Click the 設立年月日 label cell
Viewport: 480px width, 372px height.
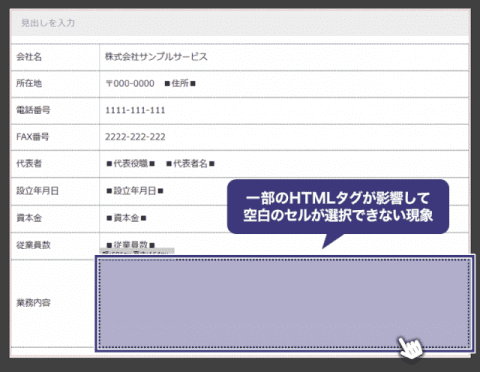click(55, 191)
